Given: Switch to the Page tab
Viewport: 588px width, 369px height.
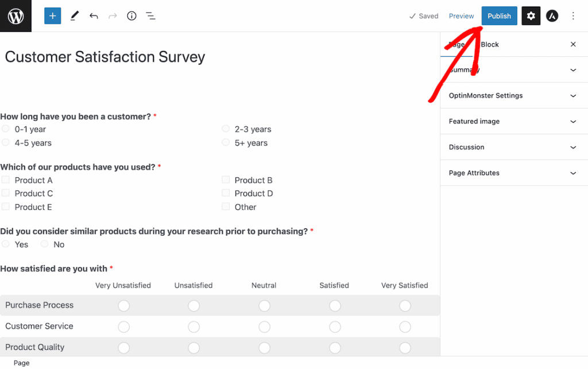Looking at the screenshot, I should coord(457,44).
